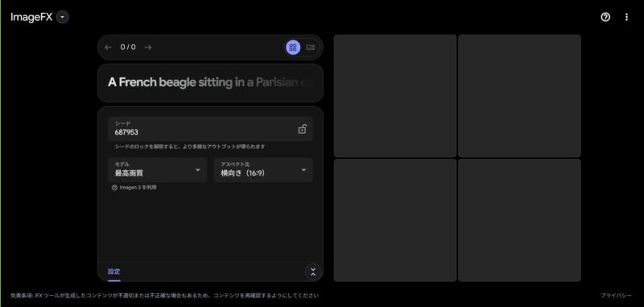Click the 'Imagen 3 を利用' label
644x307 pixels.
pos(138,188)
